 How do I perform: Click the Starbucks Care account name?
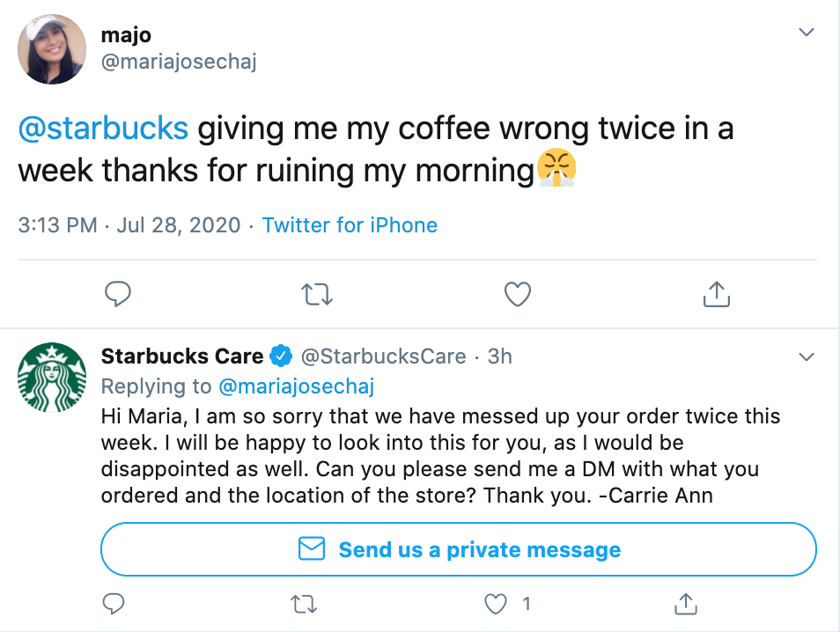[x=182, y=356]
